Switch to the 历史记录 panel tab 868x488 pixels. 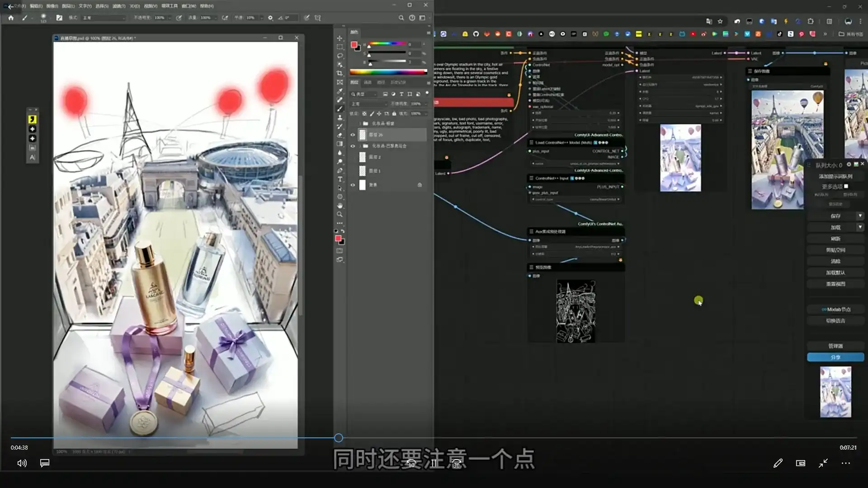(x=398, y=82)
